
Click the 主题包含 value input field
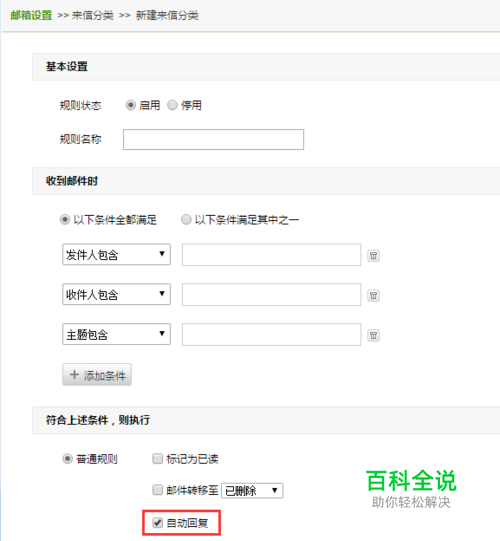pos(272,334)
